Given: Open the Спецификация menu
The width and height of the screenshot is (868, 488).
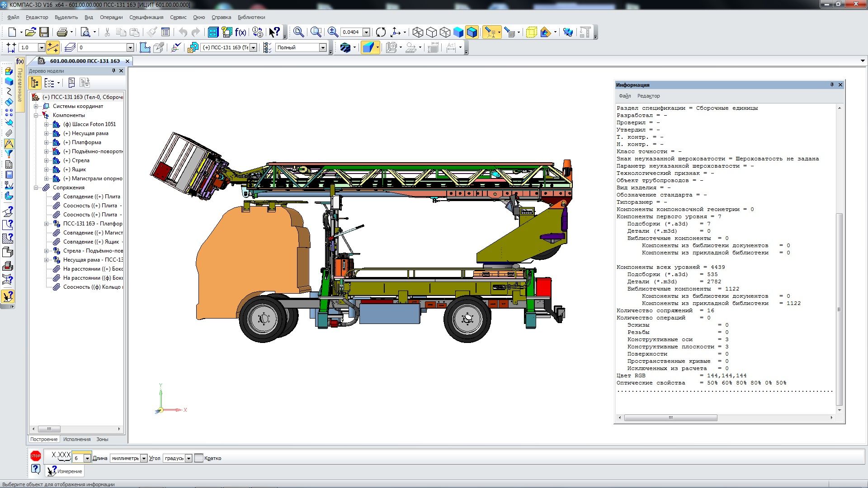Looking at the screenshot, I should 146,17.
